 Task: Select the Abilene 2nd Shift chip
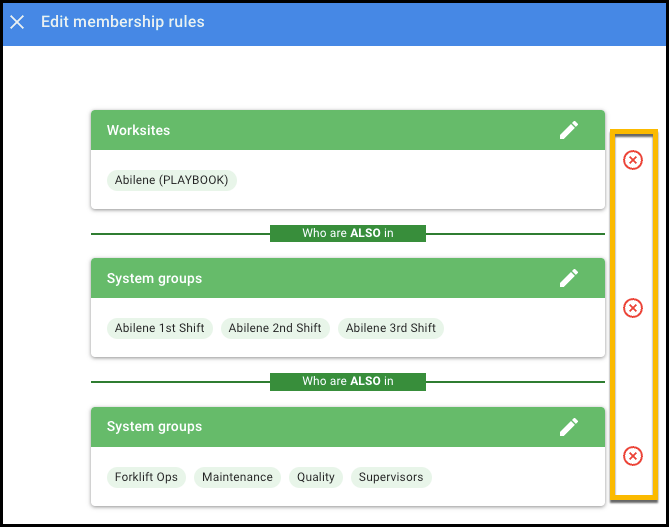tap(275, 328)
